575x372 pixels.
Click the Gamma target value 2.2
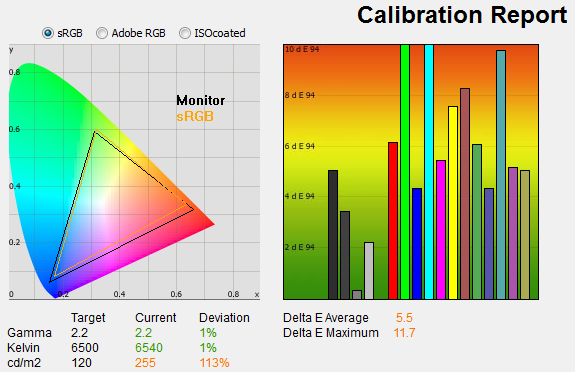tap(79, 333)
